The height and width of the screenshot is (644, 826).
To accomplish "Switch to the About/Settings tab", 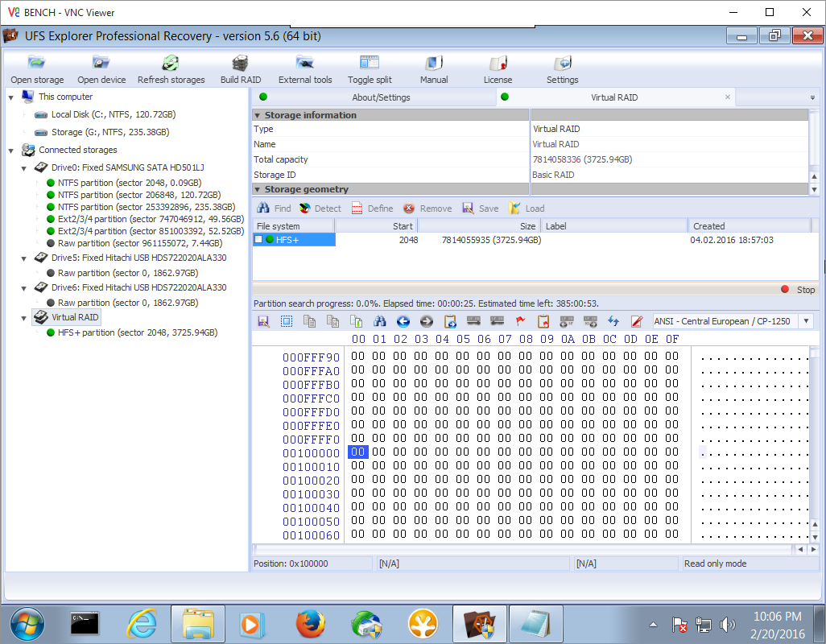I will [x=374, y=97].
